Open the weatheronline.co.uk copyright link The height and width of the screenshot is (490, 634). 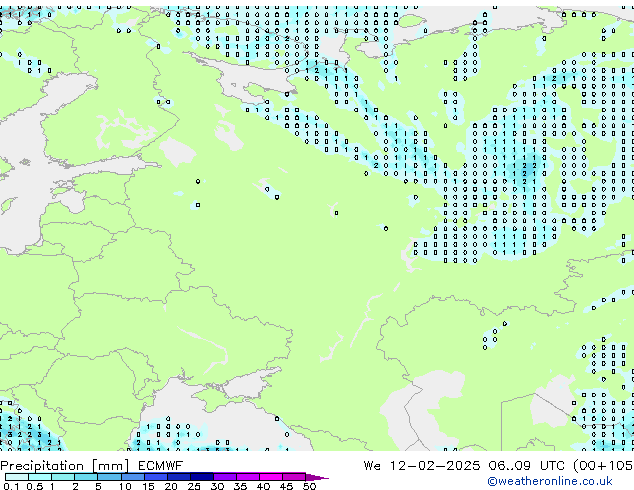click(550, 481)
